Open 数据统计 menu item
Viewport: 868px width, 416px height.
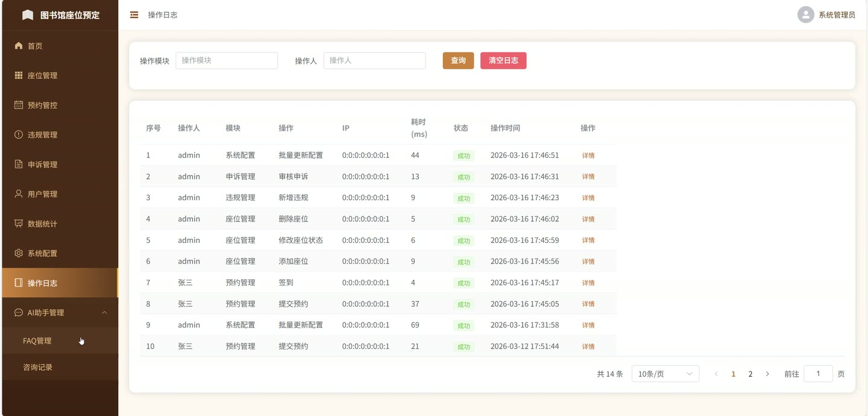[60, 223]
